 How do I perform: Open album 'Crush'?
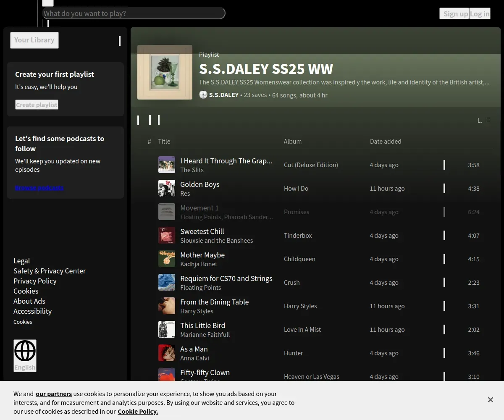tap(292, 283)
